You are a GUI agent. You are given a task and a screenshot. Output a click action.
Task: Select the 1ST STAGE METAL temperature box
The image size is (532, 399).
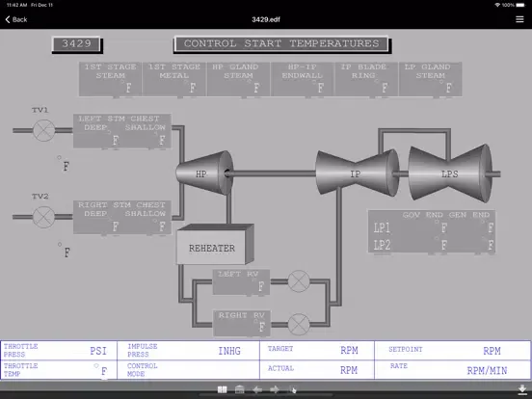point(174,79)
